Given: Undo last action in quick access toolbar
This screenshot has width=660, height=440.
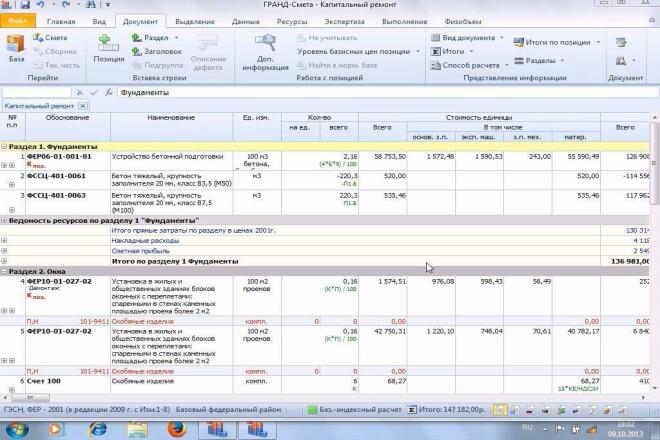Looking at the screenshot, I should tap(40, 5).
